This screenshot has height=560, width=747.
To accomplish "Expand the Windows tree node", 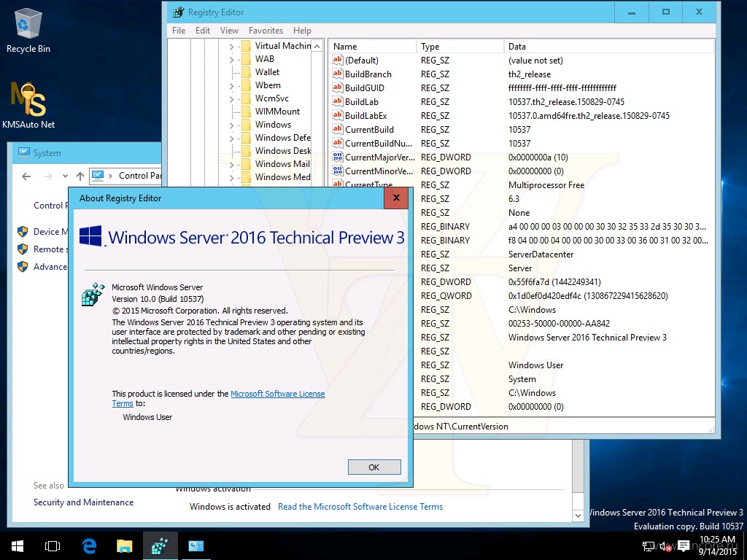I will pos(231,125).
